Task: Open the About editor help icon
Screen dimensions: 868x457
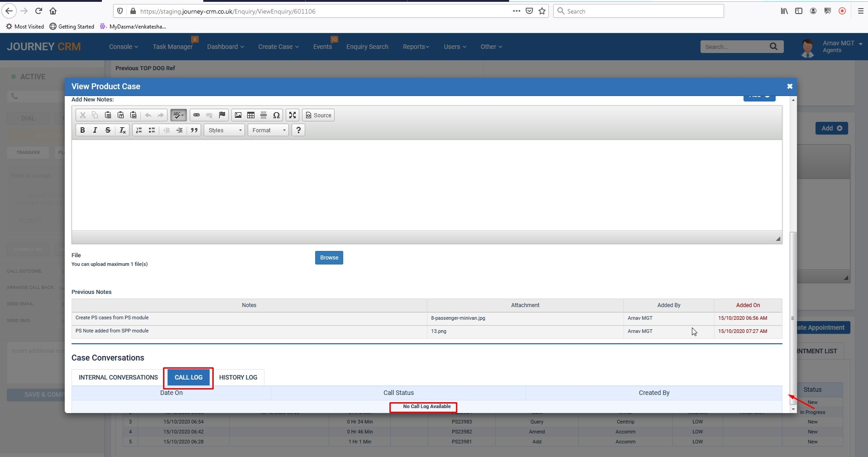Action: [298, 130]
